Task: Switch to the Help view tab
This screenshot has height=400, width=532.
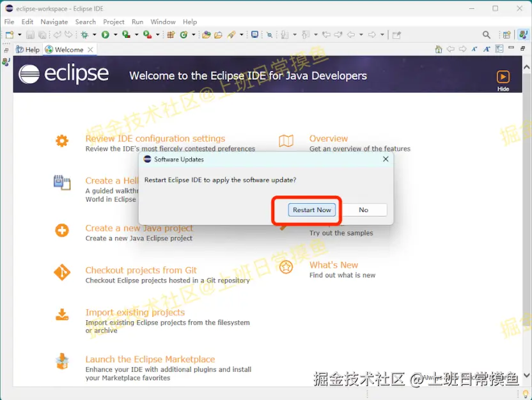Action: coord(28,49)
